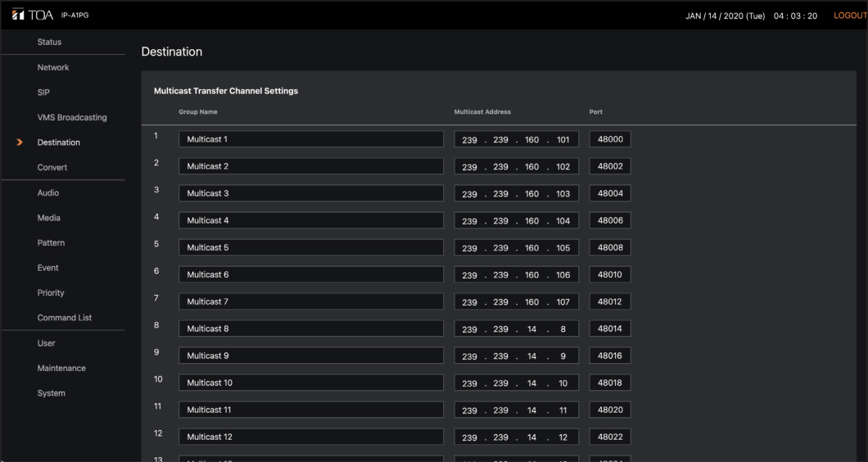Open the Status menu page
868x462 pixels.
coord(49,42)
